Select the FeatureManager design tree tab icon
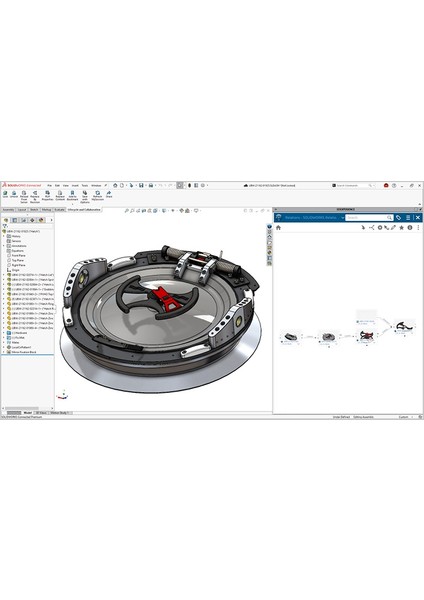Image resolution: width=424 pixels, height=600 pixels. tap(6, 220)
